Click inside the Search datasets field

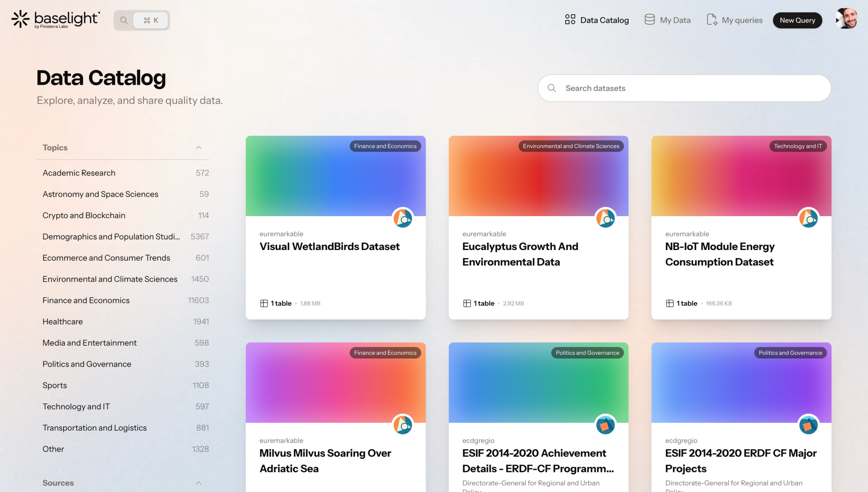[x=684, y=88]
